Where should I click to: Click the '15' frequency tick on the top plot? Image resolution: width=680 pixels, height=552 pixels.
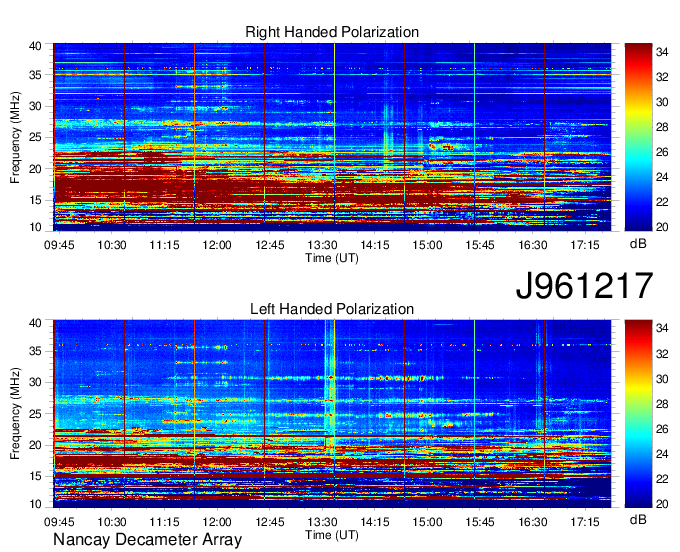(x=36, y=200)
